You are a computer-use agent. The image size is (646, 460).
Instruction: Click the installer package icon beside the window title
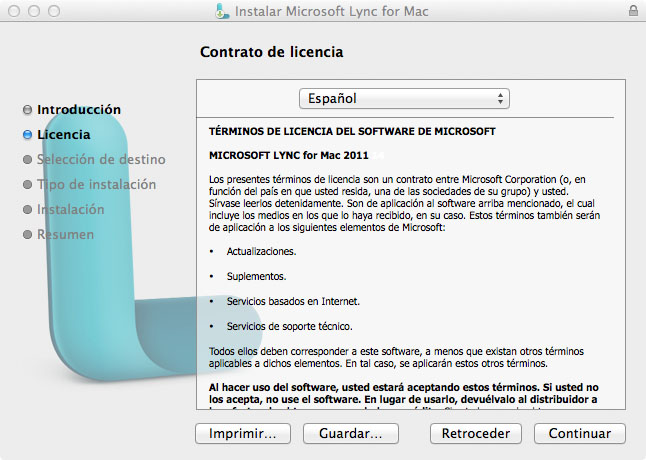click(x=223, y=12)
